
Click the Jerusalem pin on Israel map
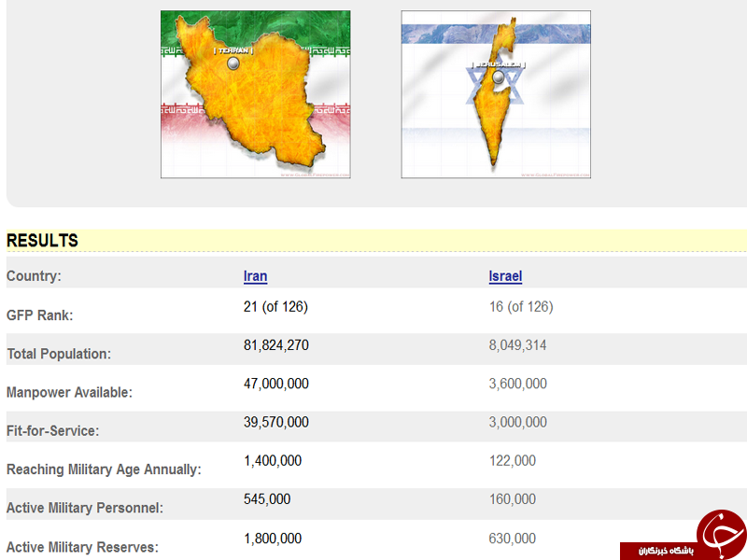pos(499,77)
